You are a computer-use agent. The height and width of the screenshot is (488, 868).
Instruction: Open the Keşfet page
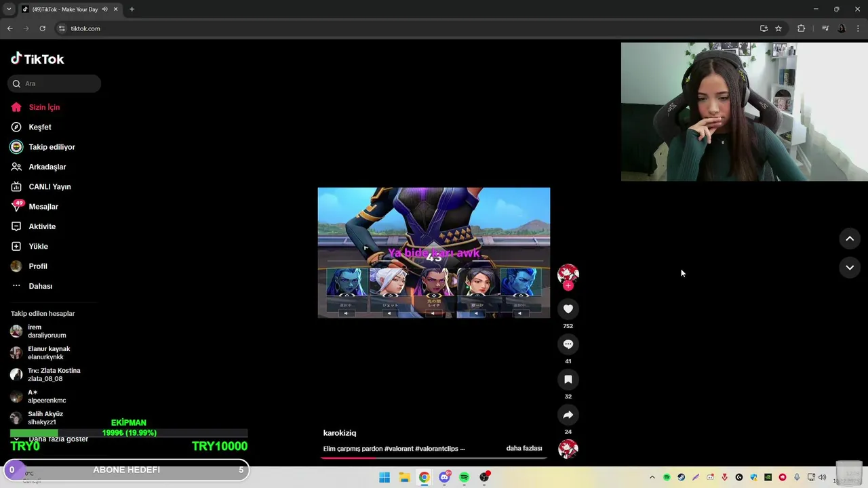[x=39, y=127]
